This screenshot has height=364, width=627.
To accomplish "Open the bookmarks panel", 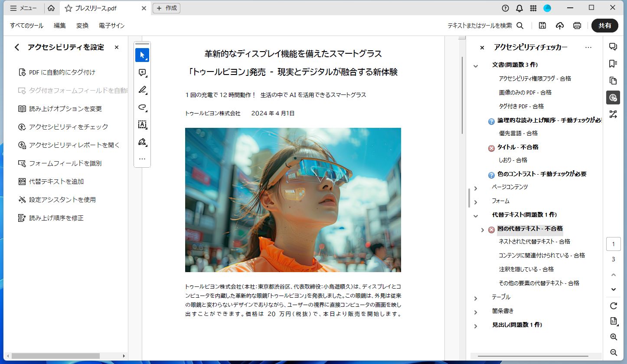I will pos(613,64).
